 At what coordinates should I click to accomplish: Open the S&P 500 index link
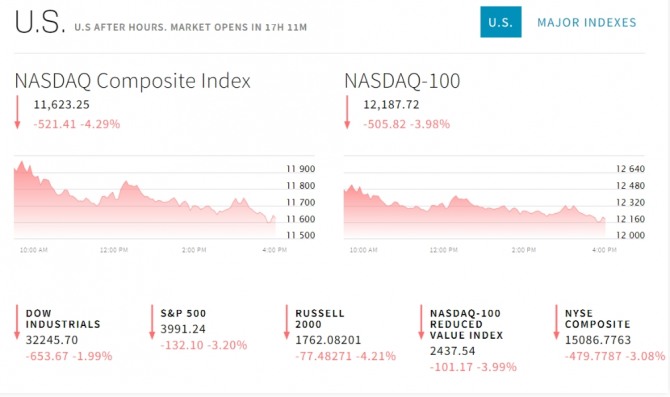183,313
